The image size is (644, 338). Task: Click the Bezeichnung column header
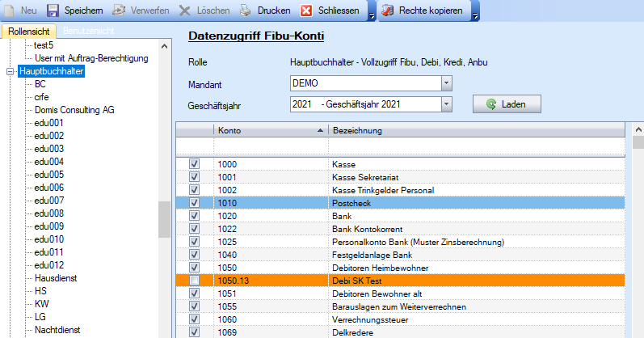tap(477, 130)
